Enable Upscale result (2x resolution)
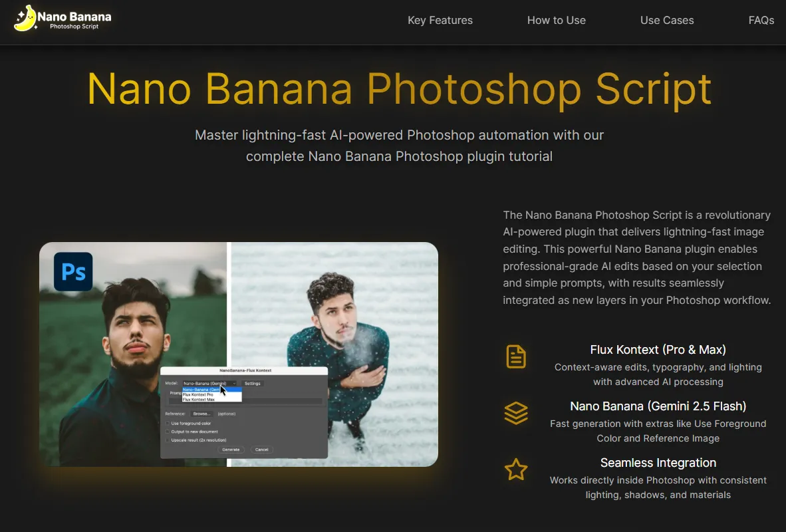This screenshot has width=786, height=532. pos(167,440)
